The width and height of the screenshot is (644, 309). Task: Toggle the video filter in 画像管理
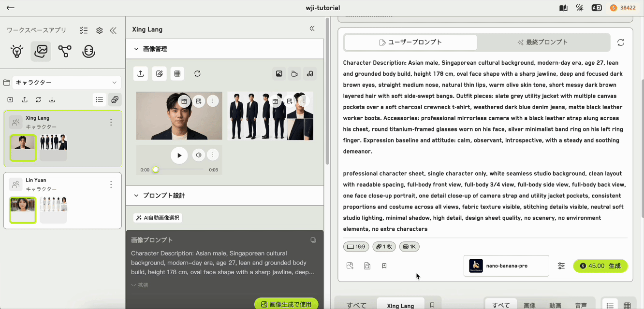(x=294, y=74)
